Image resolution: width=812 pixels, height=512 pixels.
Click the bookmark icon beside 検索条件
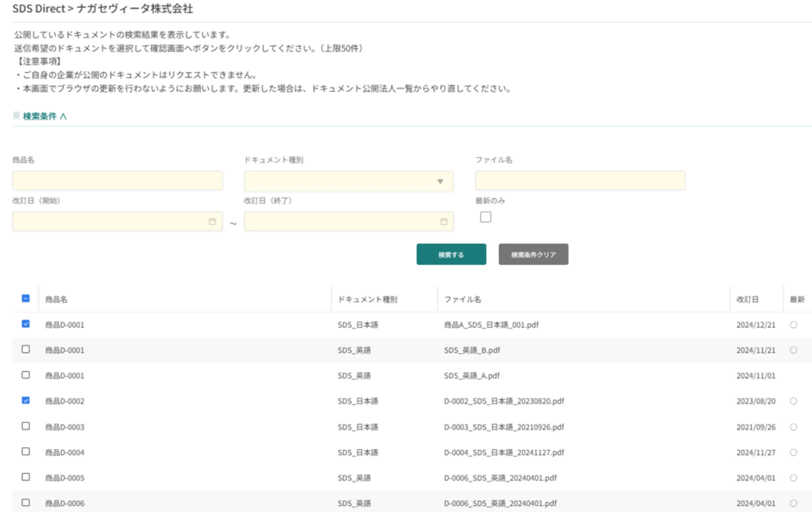(x=16, y=116)
